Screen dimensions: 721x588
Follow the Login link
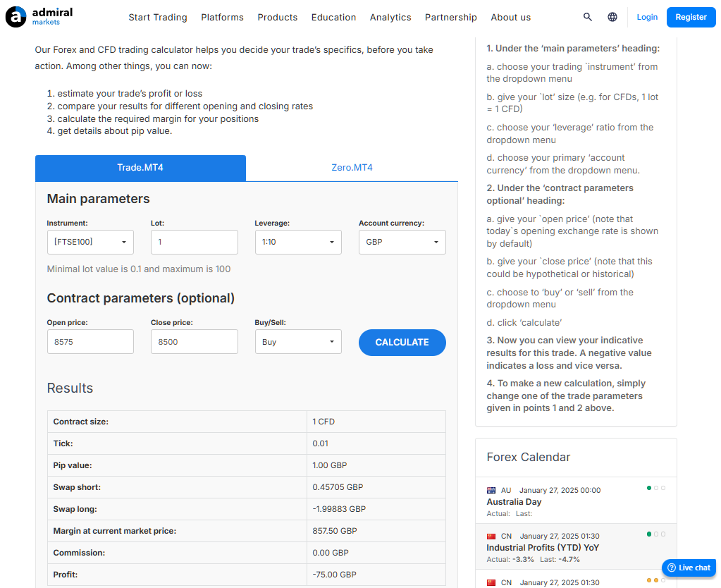[x=647, y=17]
